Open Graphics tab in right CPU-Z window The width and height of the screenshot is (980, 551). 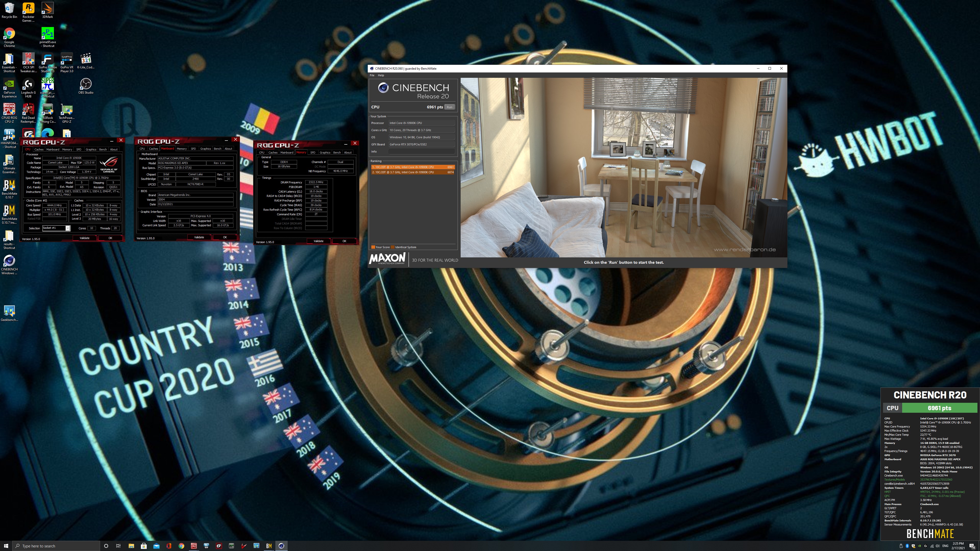pyautogui.click(x=325, y=153)
